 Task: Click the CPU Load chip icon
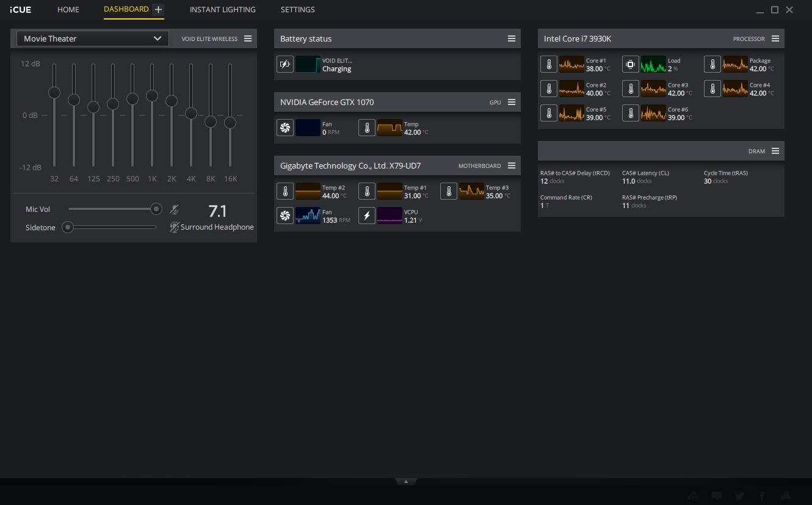630,64
